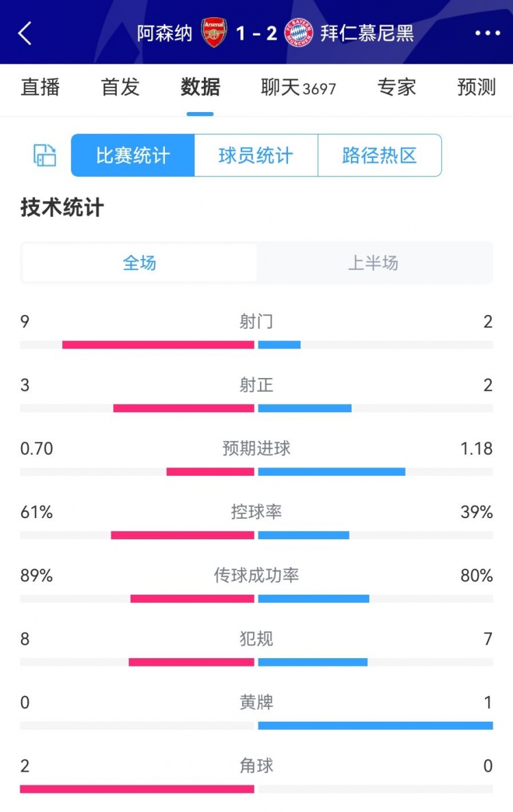
Task: Open the 预测 prediction tab
Action: click(x=476, y=87)
